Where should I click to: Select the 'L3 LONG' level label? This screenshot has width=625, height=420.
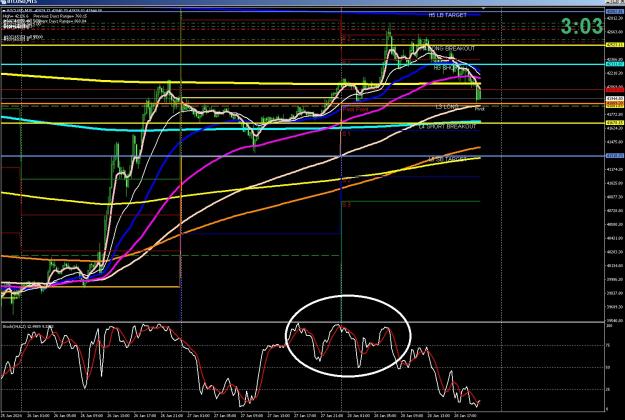[447, 107]
